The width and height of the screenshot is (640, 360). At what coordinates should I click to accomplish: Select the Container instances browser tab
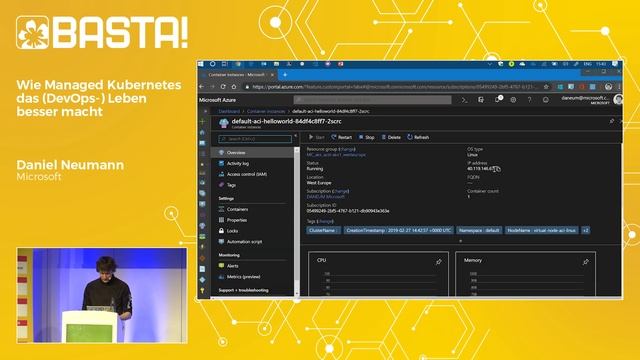click(x=238, y=75)
